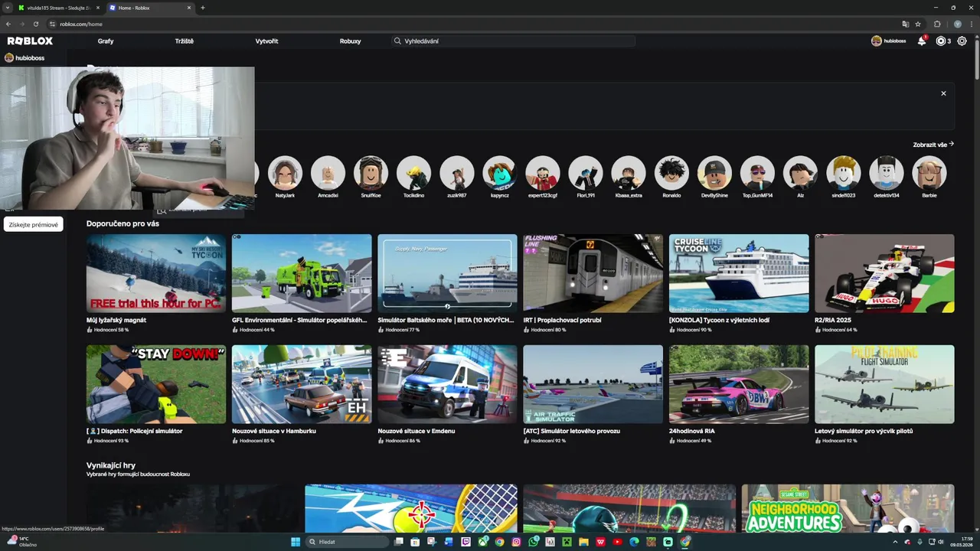Image resolution: width=980 pixels, height=551 pixels.
Task: Open Můj lyžařský magnát game thumbnail
Action: pyautogui.click(x=156, y=273)
